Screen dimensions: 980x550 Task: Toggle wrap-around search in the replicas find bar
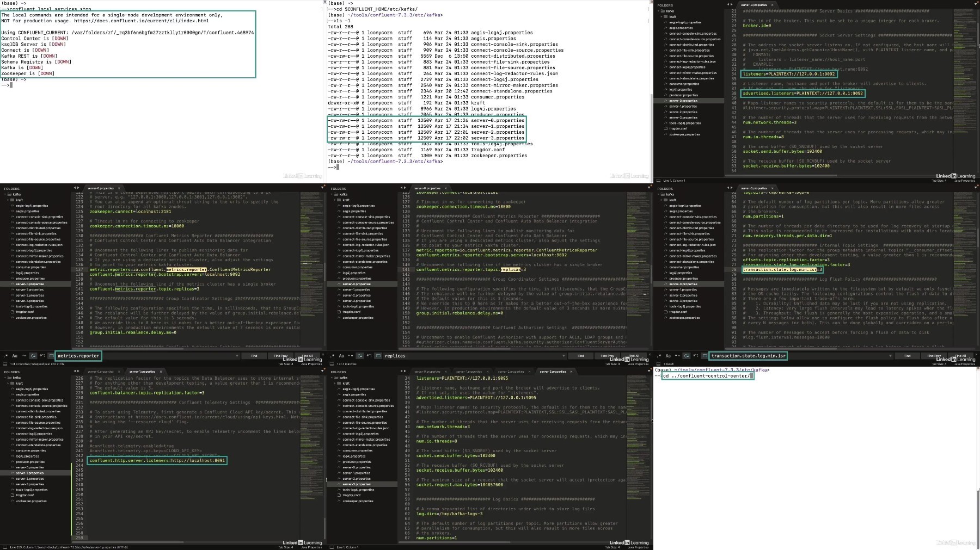(x=360, y=356)
